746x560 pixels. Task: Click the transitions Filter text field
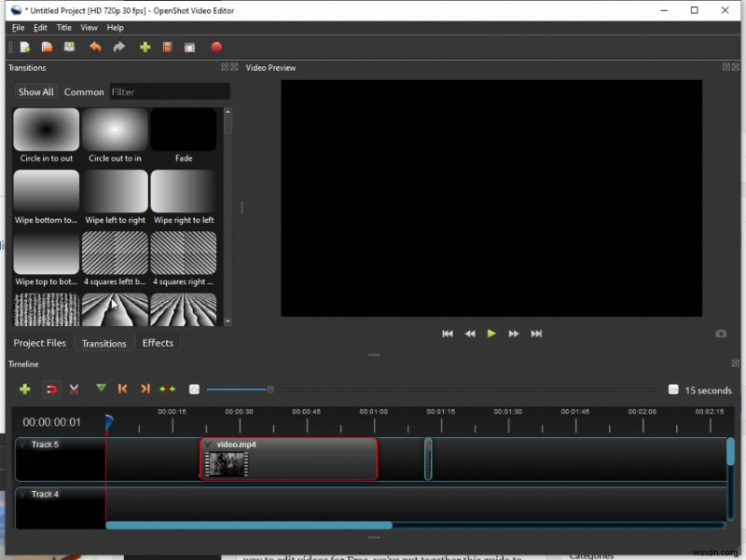169,92
